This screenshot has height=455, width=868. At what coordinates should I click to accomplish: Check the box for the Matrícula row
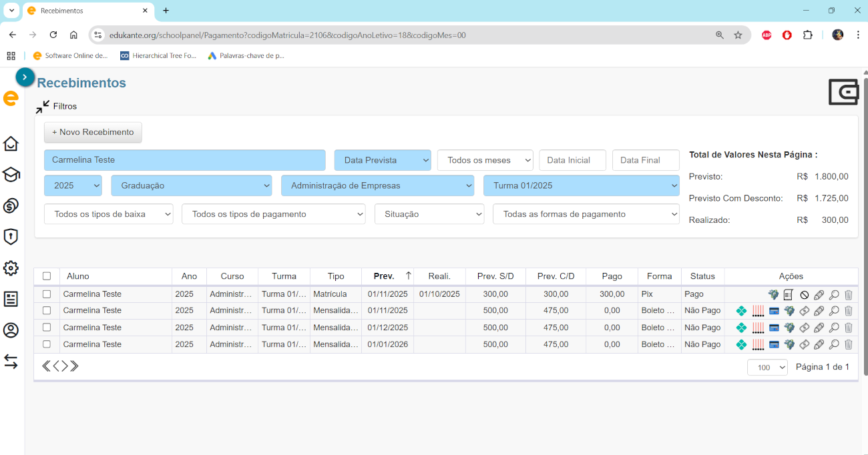tap(47, 294)
